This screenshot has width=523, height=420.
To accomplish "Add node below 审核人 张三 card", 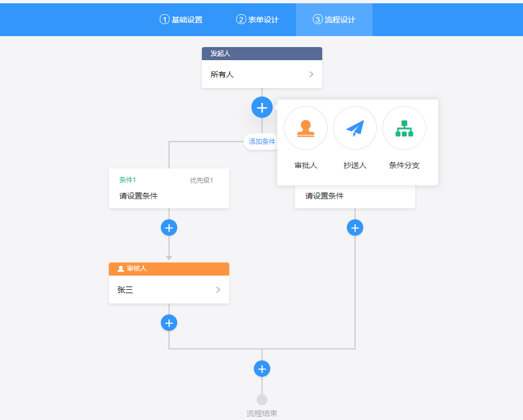I will coord(169,323).
